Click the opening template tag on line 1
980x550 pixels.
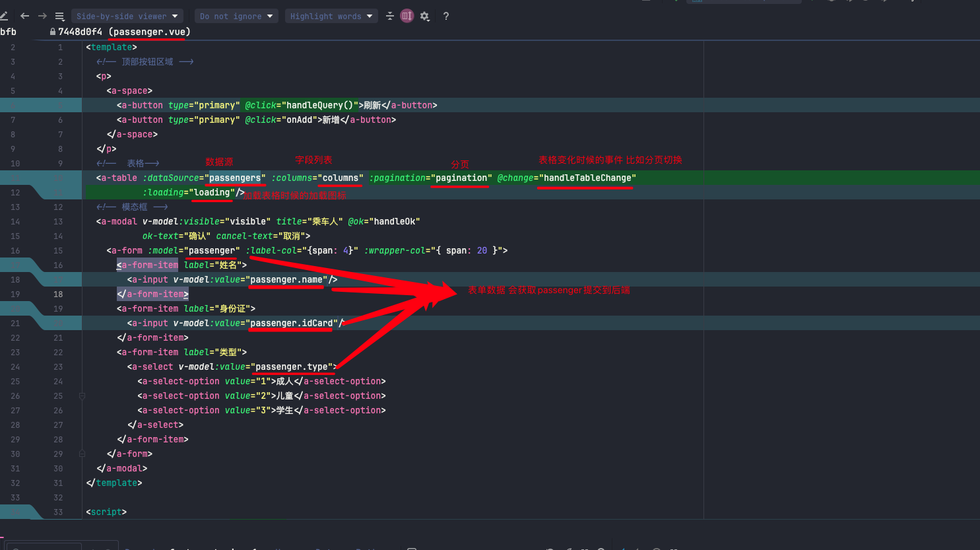pyautogui.click(x=112, y=47)
